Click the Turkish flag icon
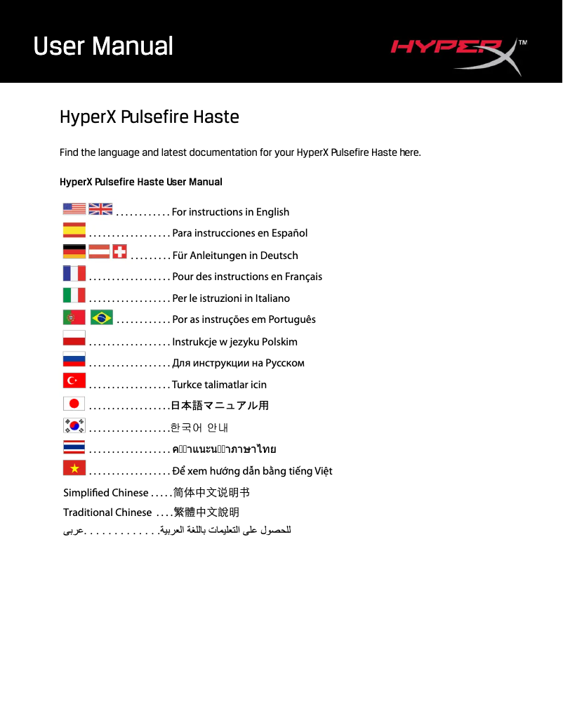563x728 pixels. point(74,380)
